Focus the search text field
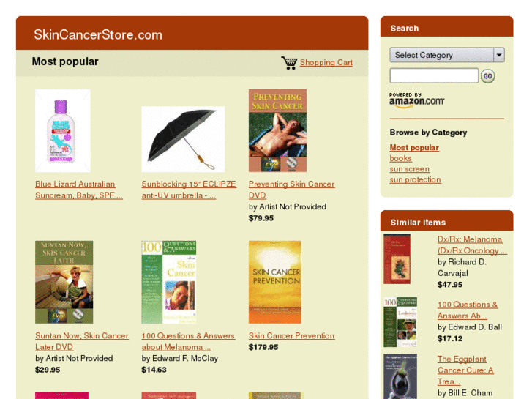532x399 pixels. tap(434, 75)
